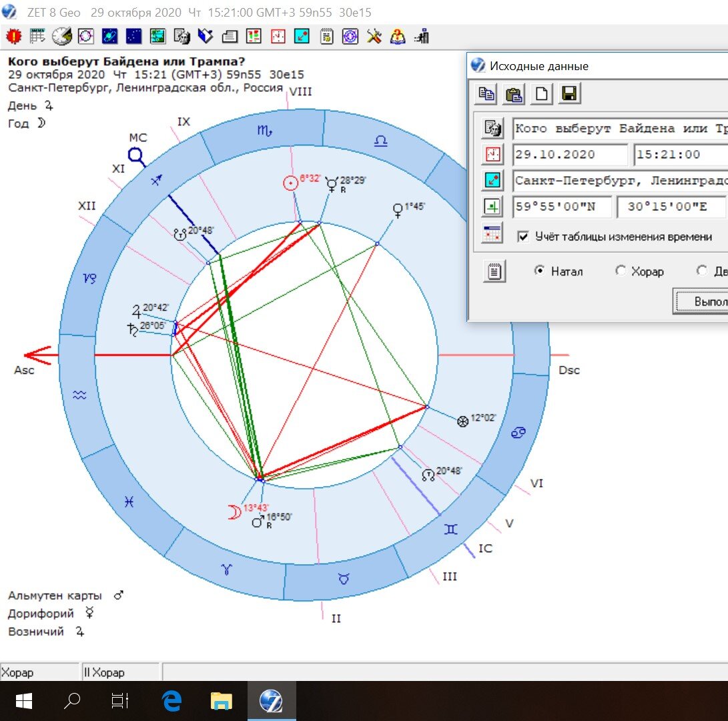Click the paste clipboard icon in dialog
Screen dimensions: 728x721
(514, 94)
